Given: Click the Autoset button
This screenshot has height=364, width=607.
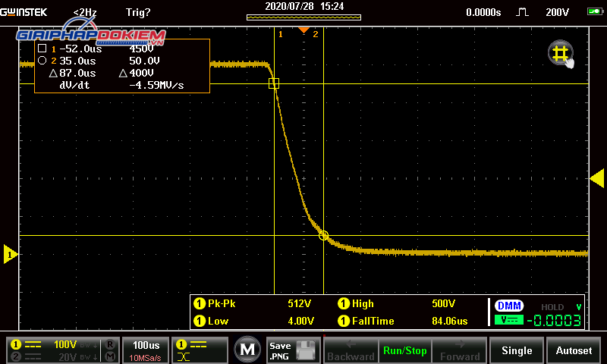Looking at the screenshot, I should point(574,350).
